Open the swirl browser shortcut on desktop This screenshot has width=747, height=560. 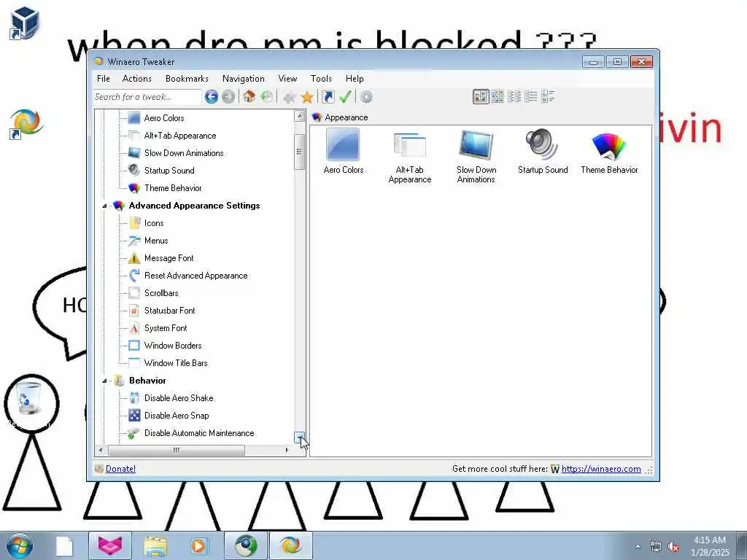tap(26, 124)
